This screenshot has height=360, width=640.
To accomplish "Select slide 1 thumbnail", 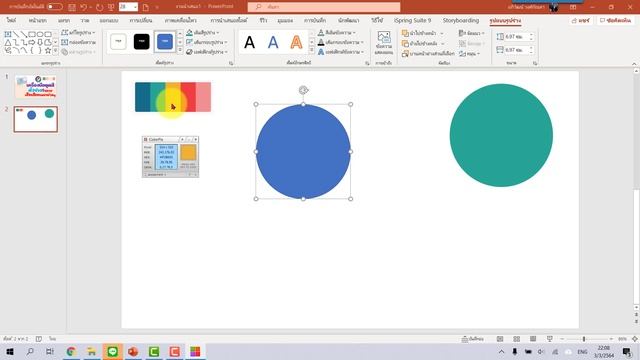I will click(x=36, y=87).
